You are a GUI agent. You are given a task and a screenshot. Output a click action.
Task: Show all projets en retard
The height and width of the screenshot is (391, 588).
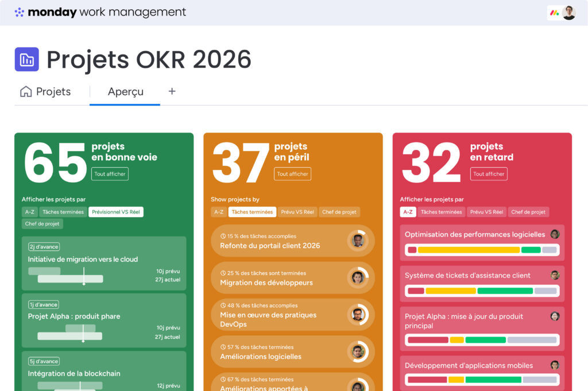(489, 174)
